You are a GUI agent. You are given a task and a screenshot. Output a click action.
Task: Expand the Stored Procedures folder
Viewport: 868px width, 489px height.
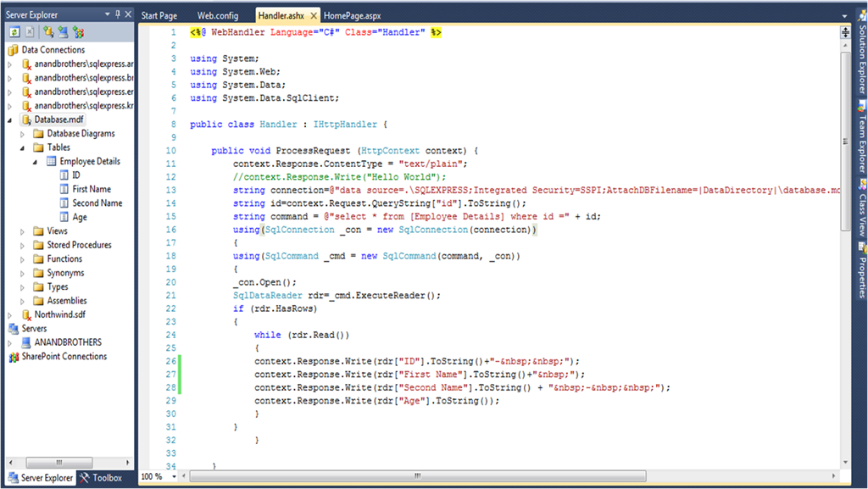click(x=24, y=245)
